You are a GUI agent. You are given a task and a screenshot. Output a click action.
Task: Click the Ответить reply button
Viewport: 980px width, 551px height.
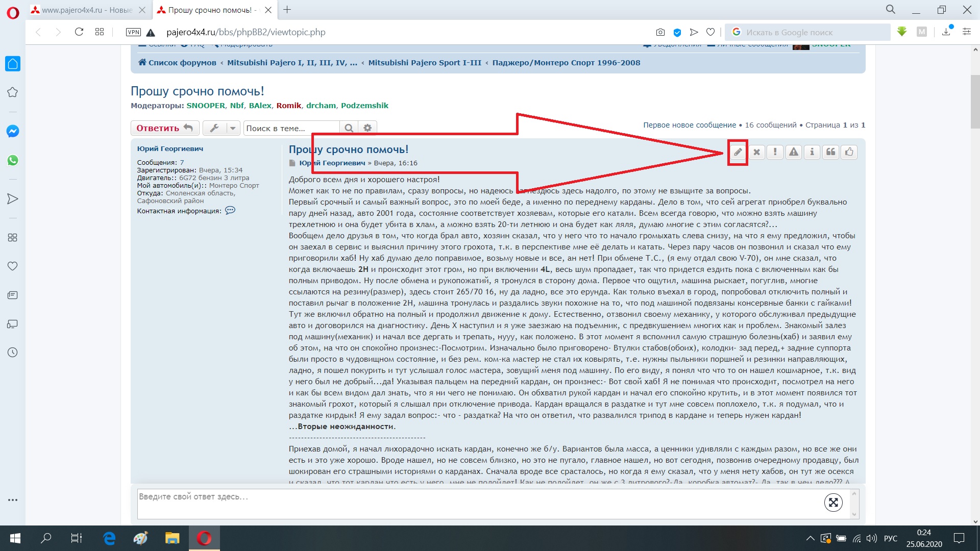[x=164, y=128]
